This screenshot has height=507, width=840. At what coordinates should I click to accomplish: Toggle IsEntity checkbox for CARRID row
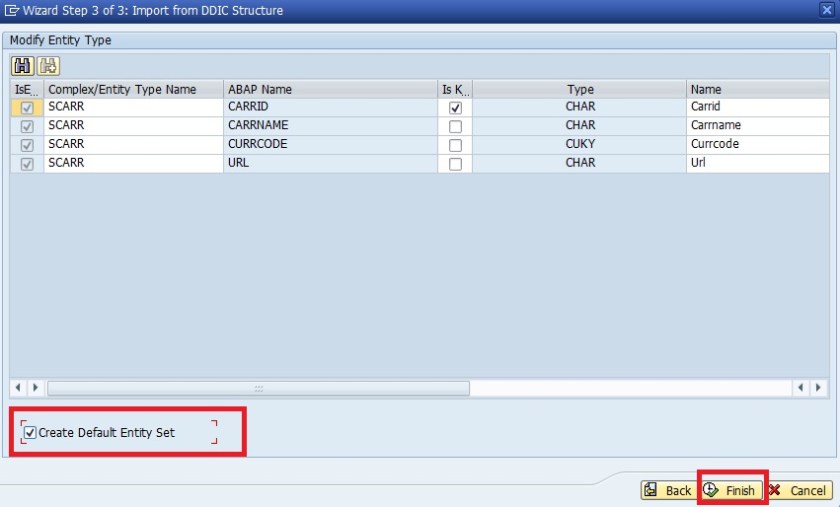click(27, 108)
